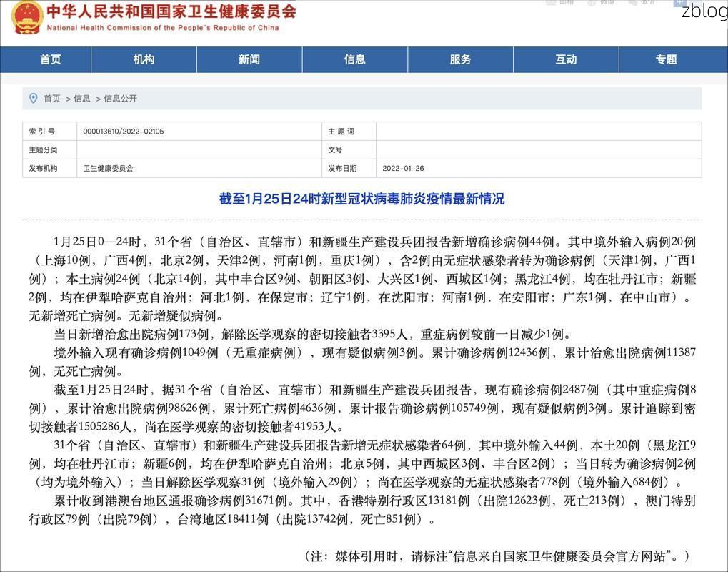Click the WeChat (微信) icon at top
This screenshot has height=572, width=728.
(632, 4)
